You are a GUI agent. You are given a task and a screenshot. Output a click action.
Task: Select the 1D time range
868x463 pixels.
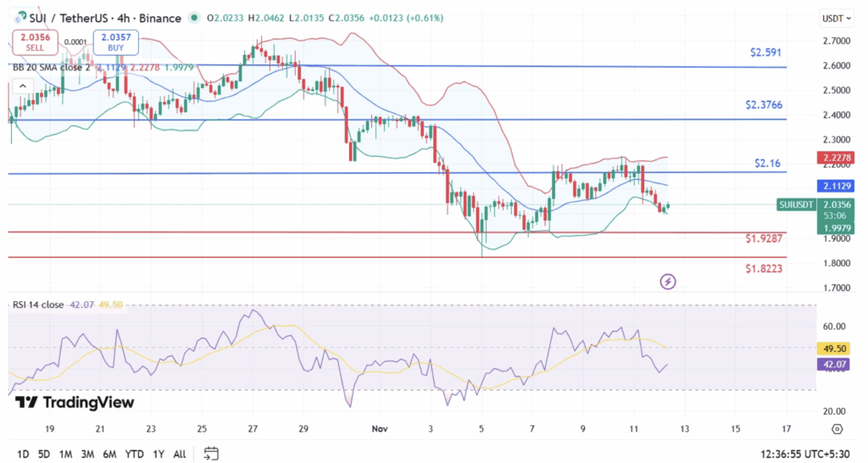pyautogui.click(x=23, y=452)
